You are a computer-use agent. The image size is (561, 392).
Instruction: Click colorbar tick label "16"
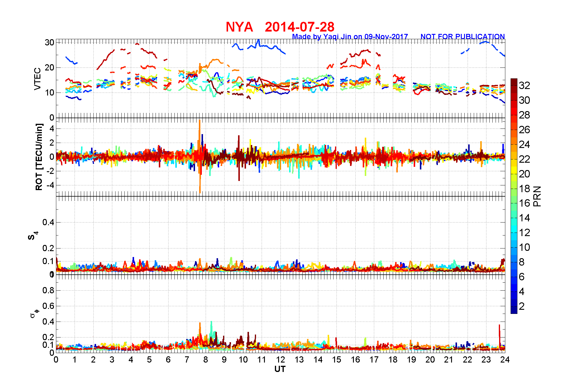point(524,203)
